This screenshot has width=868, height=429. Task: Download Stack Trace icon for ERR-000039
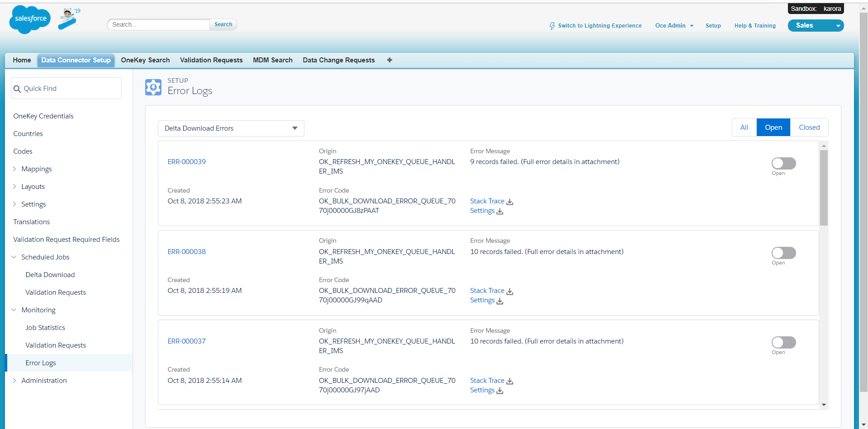[x=510, y=202]
